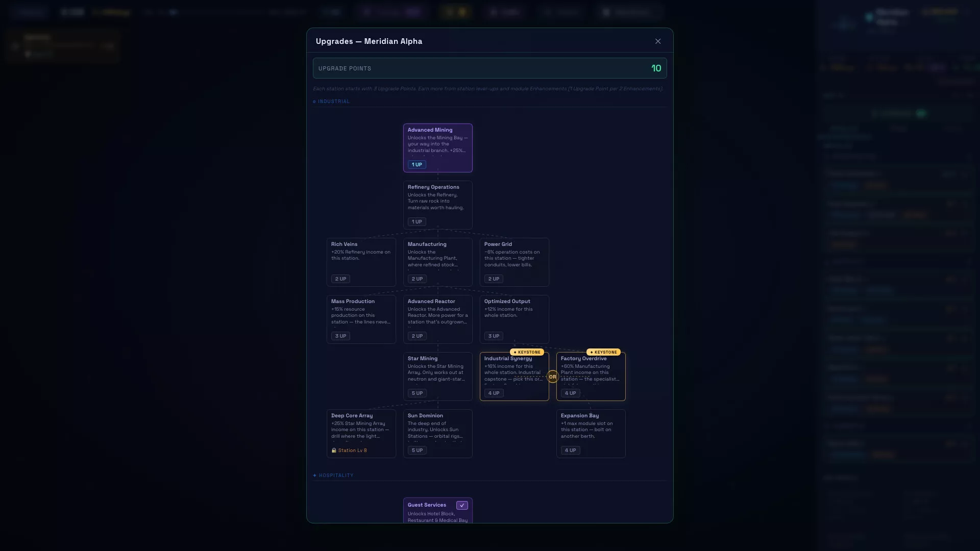
Task: Choose the Rich Veins upgrade card
Action: coord(361,262)
